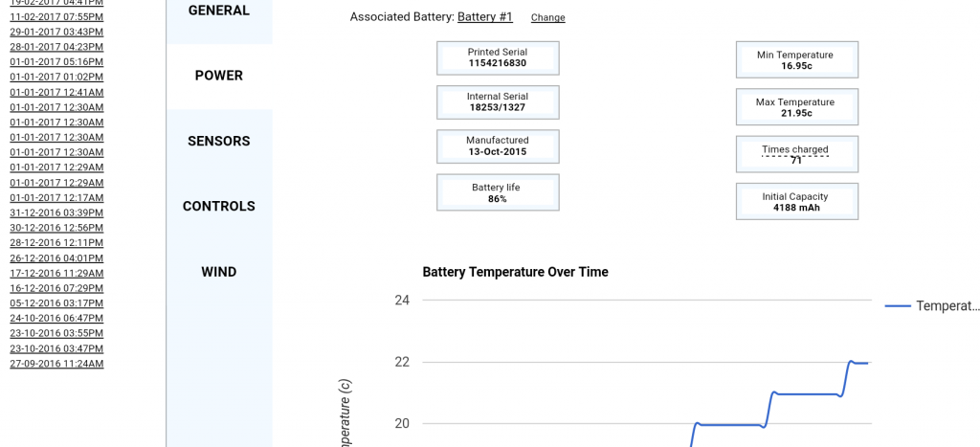Click the Max Temperature card

(796, 107)
